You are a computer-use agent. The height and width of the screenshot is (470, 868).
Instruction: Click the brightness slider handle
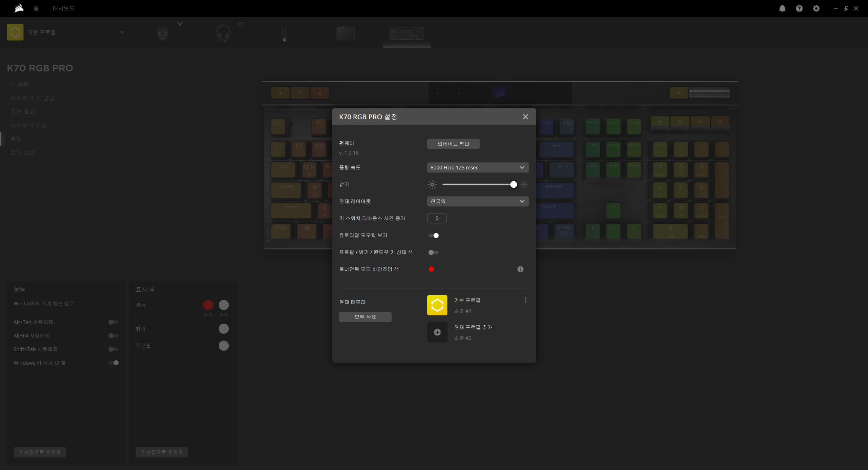(513, 184)
